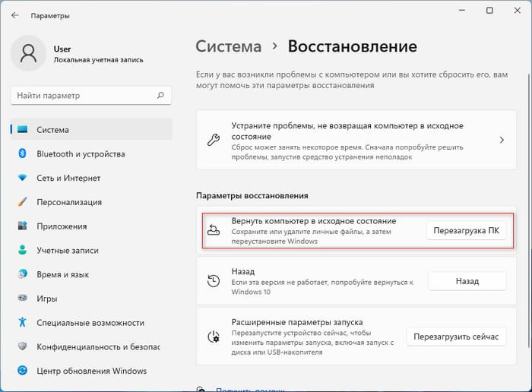Click Вернуть компьютер в исходное состояние text

314,221
